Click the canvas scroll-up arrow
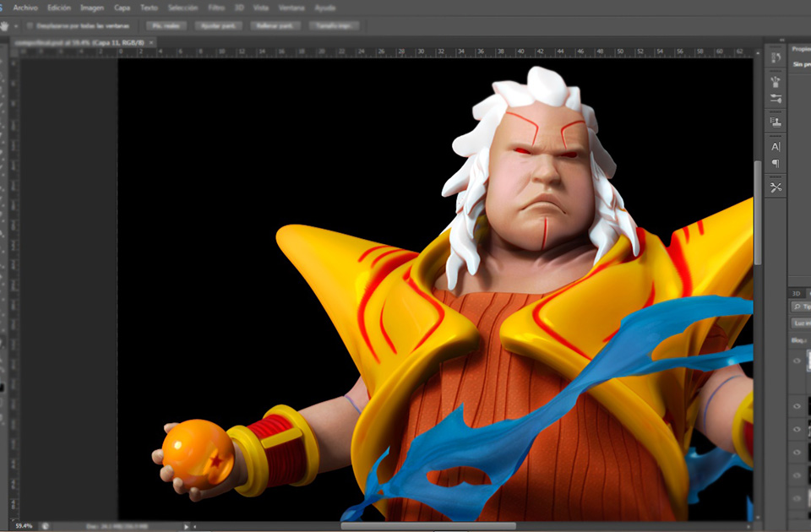The height and width of the screenshot is (532, 811). click(758, 52)
